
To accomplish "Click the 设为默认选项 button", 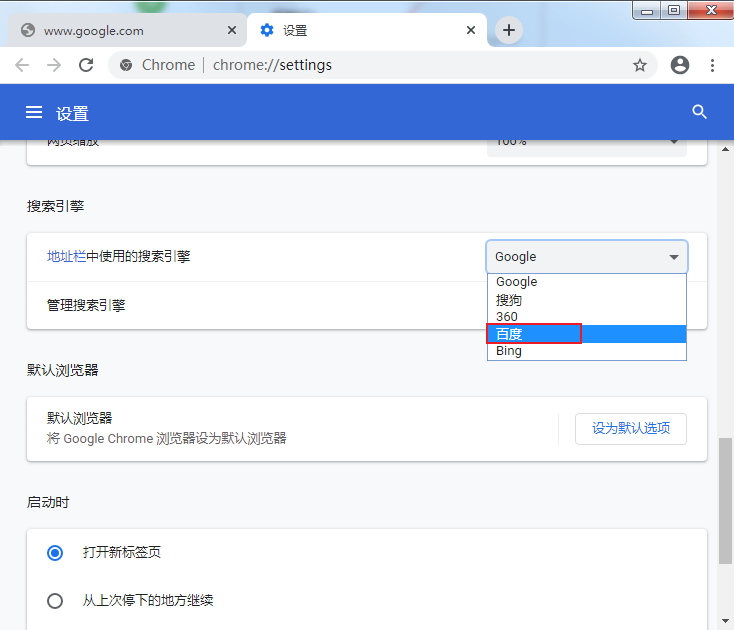I will pos(631,428).
